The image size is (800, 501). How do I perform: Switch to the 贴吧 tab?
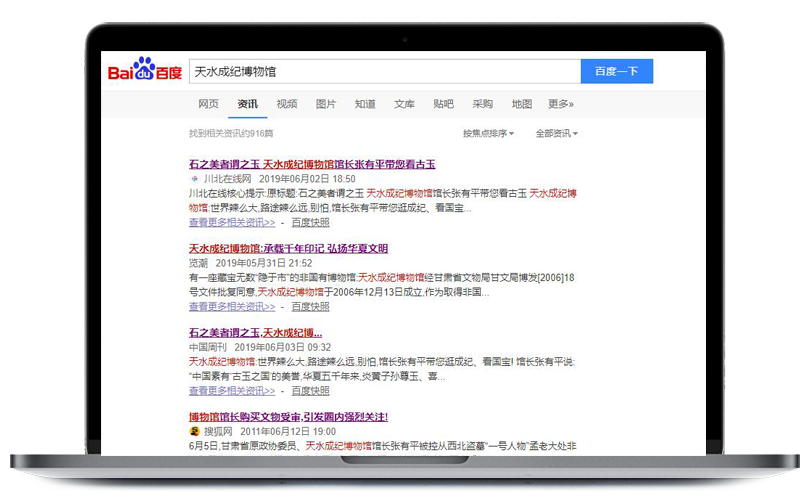(x=443, y=104)
